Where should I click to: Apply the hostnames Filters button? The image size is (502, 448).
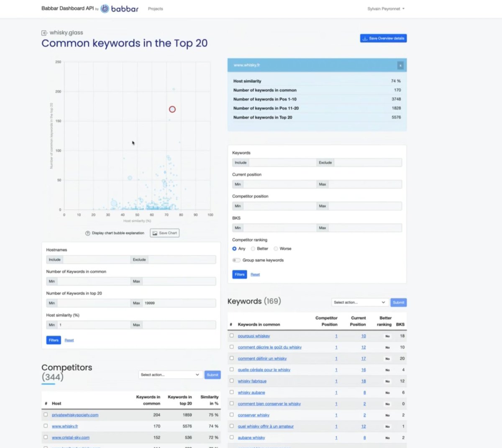coord(54,340)
